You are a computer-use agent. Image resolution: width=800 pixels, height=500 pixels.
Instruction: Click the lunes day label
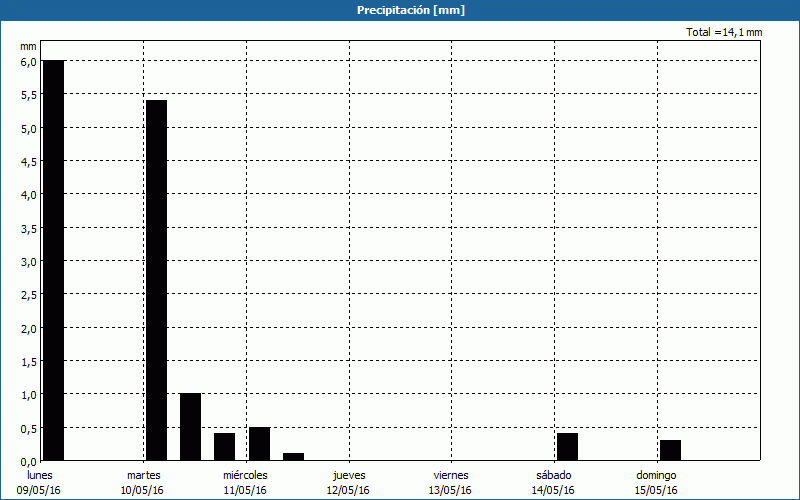(40, 475)
